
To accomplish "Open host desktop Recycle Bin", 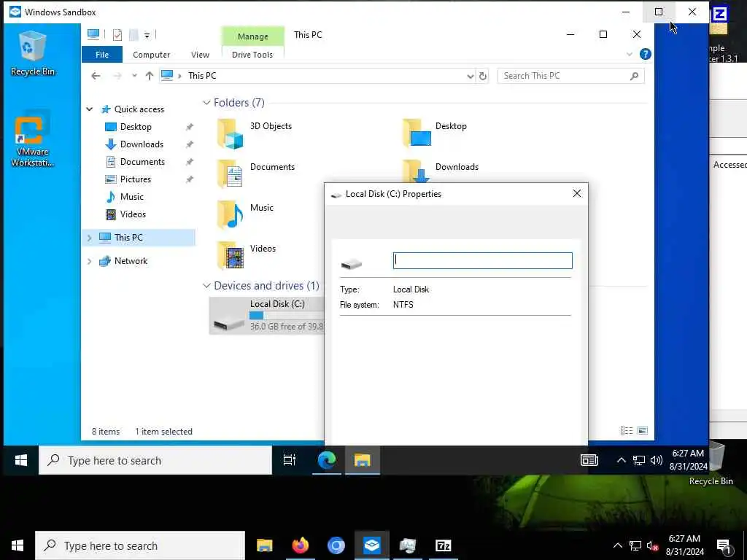I will [x=712, y=463].
